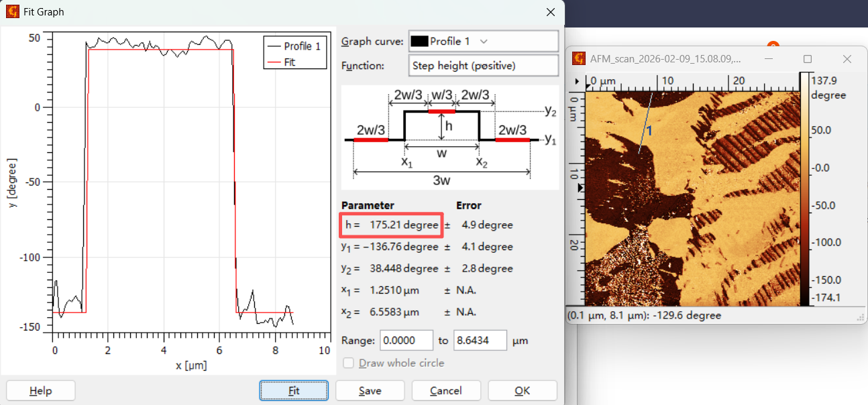The image size is (868, 405).
Task: Click the Step height (positive) function field
Action: [483, 66]
